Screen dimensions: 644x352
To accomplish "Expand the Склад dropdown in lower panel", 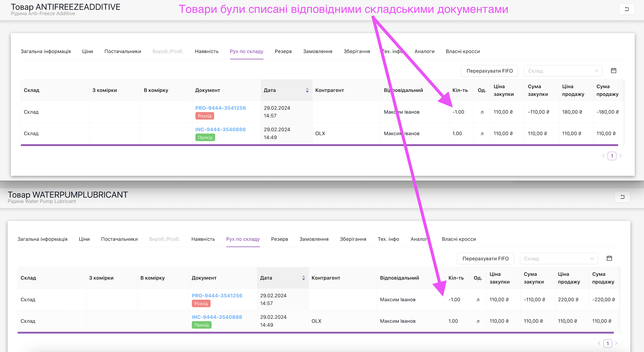I will (559, 259).
